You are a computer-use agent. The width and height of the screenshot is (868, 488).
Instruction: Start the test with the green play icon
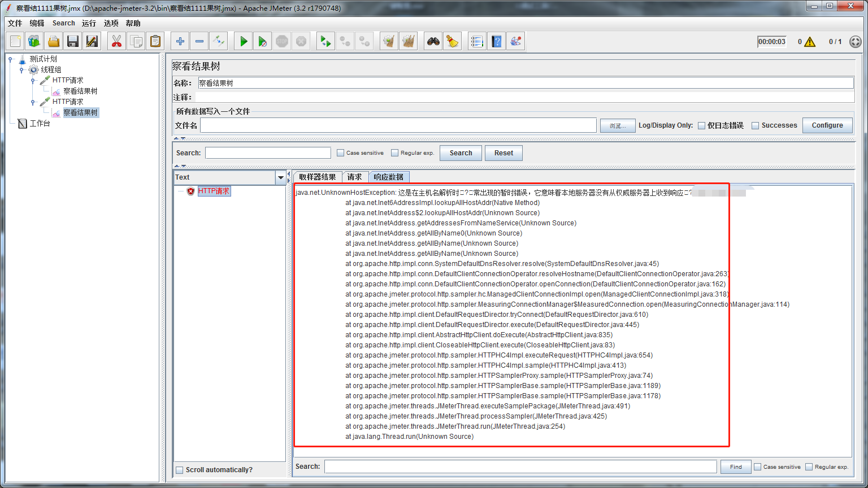243,41
